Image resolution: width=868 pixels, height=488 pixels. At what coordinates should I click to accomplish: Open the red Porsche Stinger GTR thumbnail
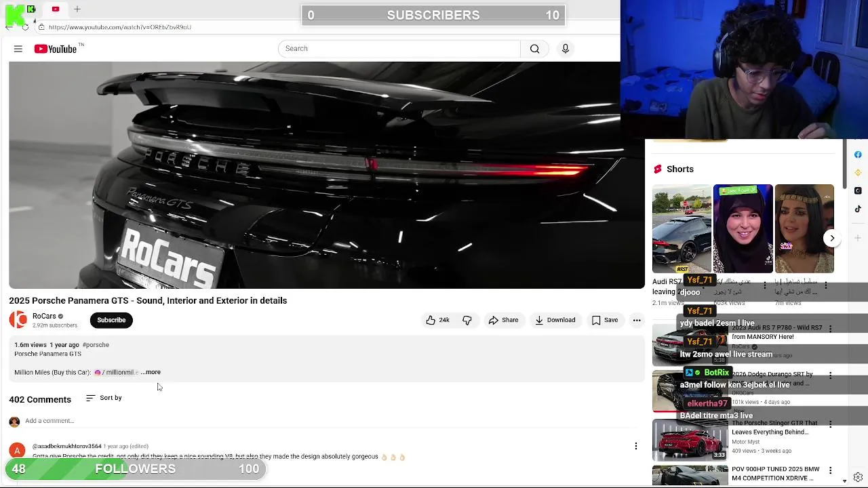pos(689,440)
